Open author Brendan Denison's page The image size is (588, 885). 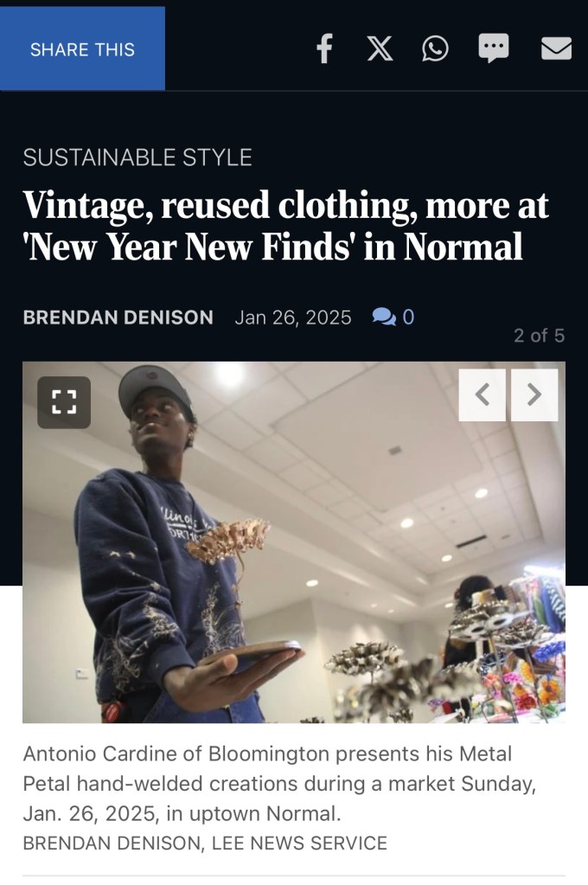118,317
